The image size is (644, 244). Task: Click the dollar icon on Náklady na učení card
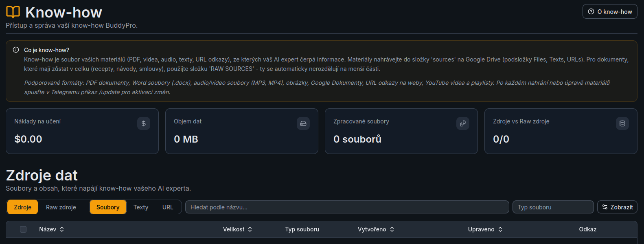[144, 123]
